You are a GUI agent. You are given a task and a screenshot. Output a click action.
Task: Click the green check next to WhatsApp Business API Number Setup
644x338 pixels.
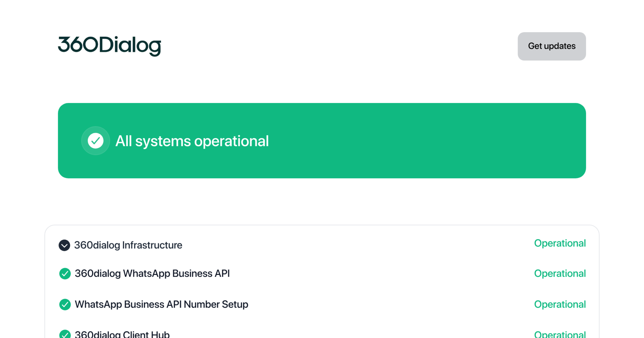click(65, 304)
